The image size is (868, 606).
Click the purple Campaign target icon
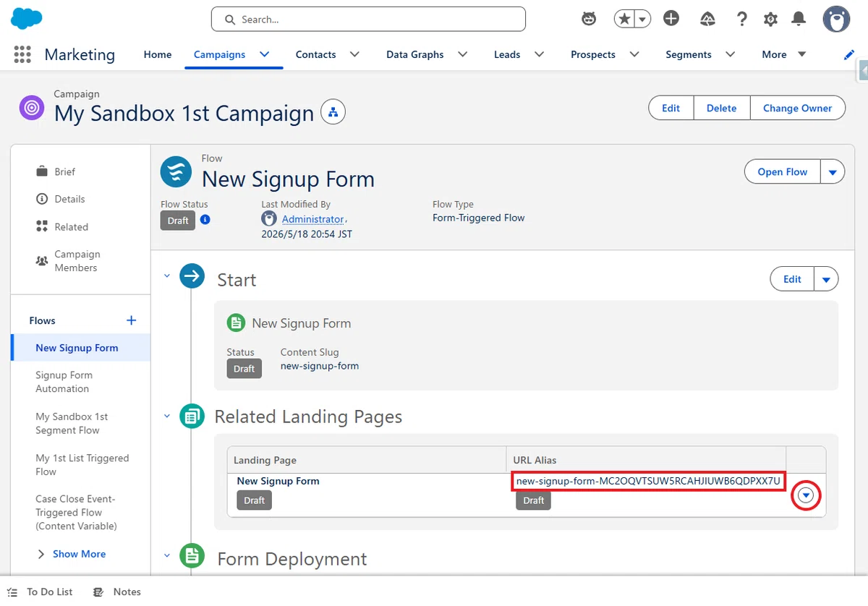(32, 108)
